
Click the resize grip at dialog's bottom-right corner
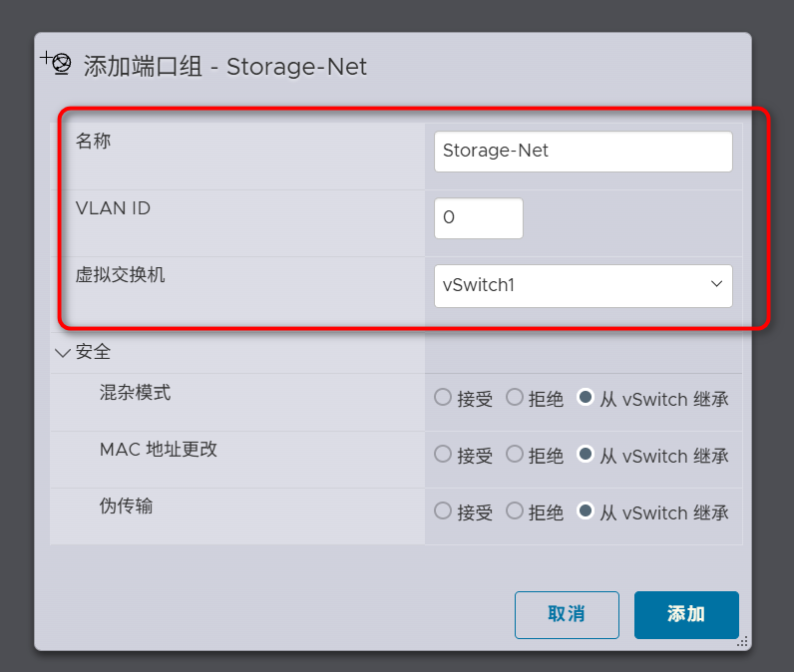point(742,643)
